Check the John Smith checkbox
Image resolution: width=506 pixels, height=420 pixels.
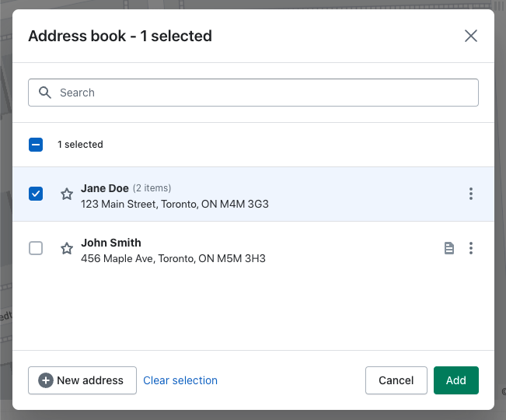tap(36, 248)
